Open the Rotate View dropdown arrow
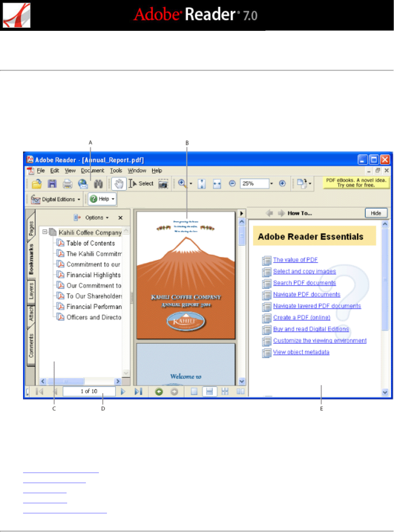 pos(310,184)
